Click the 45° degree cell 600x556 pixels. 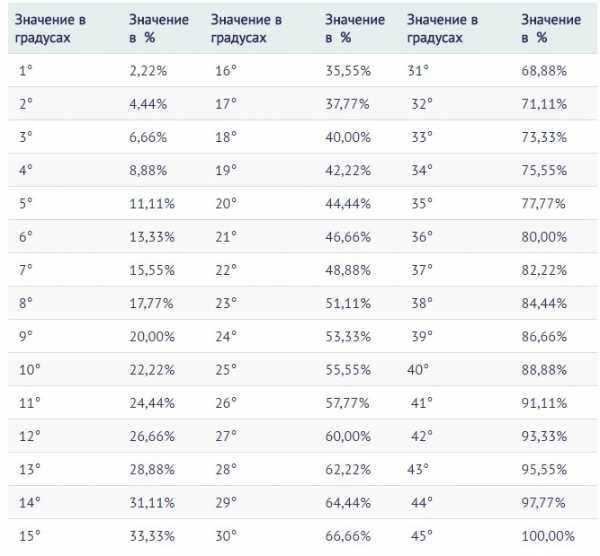point(422,536)
